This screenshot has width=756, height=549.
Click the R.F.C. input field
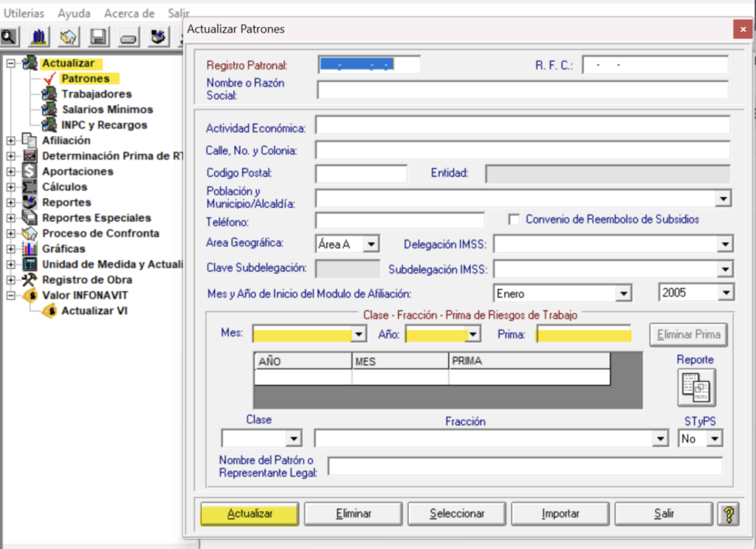[x=656, y=64]
